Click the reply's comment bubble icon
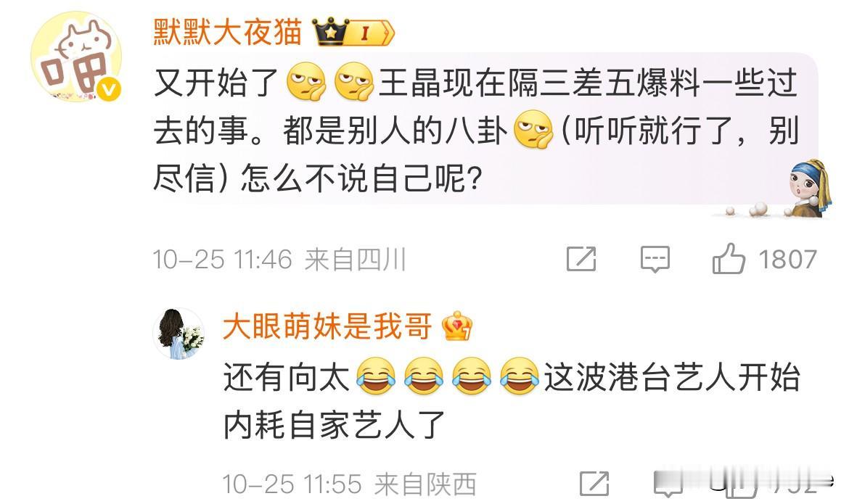Viewport: 849px width, 504px height. point(668,484)
